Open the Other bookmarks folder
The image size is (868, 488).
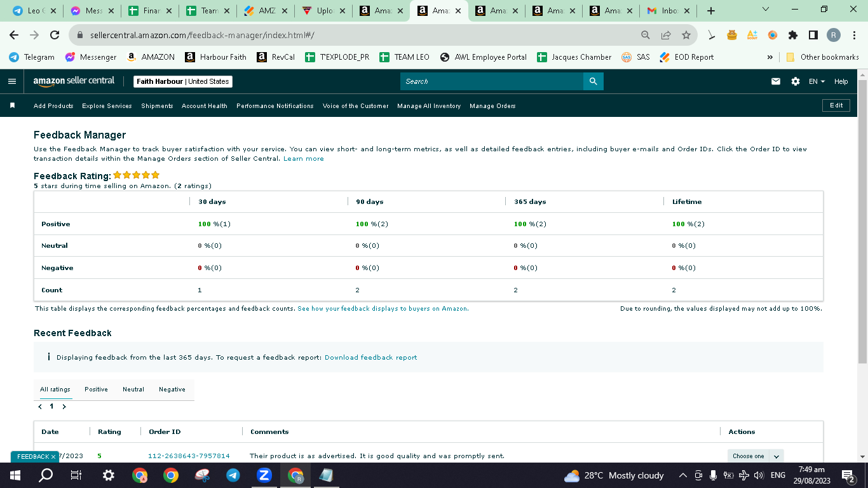[x=822, y=57]
